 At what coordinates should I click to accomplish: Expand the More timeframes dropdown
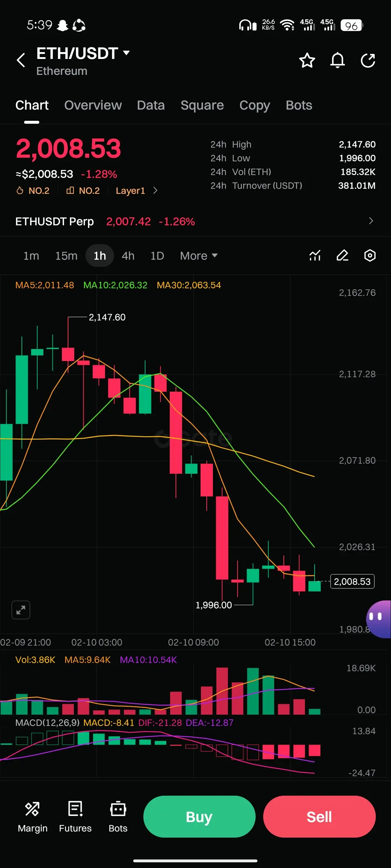click(x=199, y=256)
